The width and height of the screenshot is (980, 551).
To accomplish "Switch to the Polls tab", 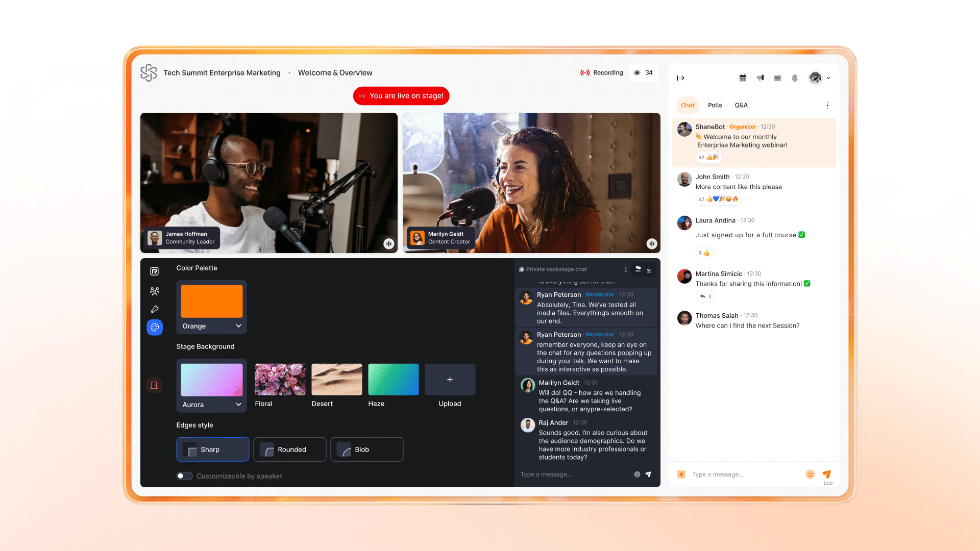I will 715,105.
